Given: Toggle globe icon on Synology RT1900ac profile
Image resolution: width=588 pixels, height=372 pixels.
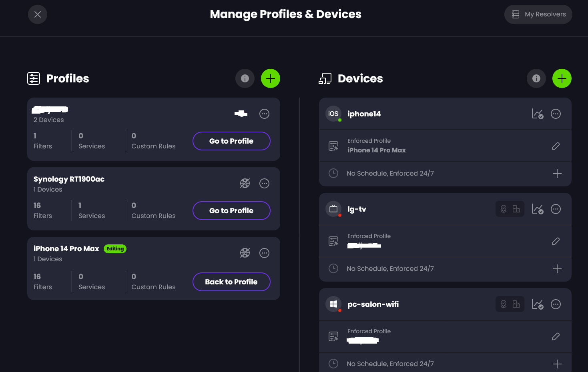Looking at the screenshot, I should (245, 184).
